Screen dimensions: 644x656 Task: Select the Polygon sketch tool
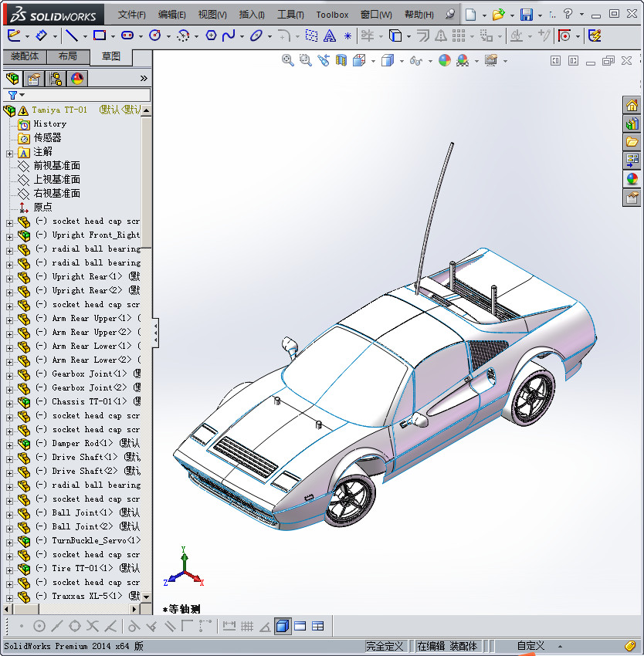(x=211, y=36)
